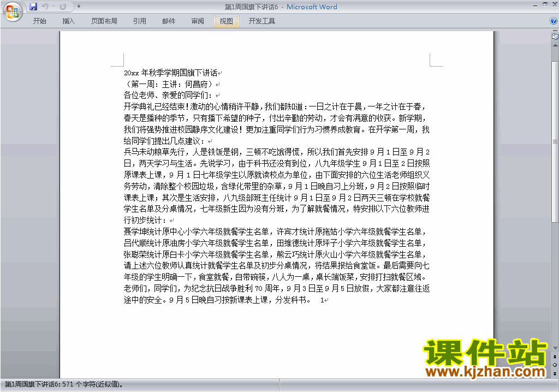
Task: Save the document with the floppy disk icon
Action: pyautogui.click(x=33, y=7)
